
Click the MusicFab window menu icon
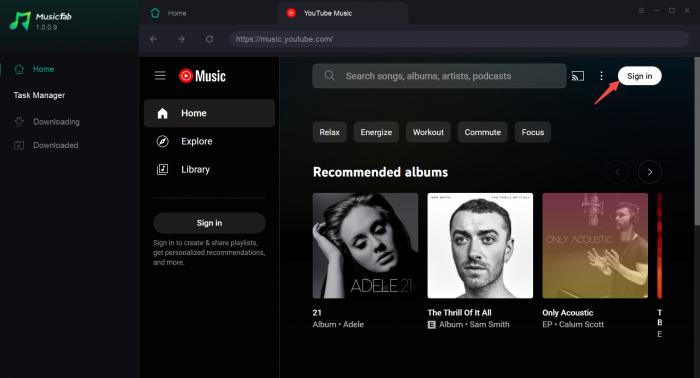[x=641, y=11]
